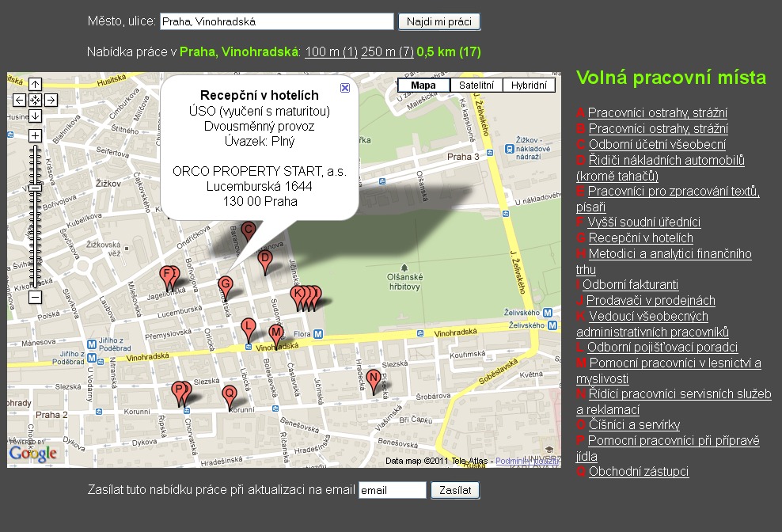
Task: Click the Zasílat button
Action: [x=455, y=490]
